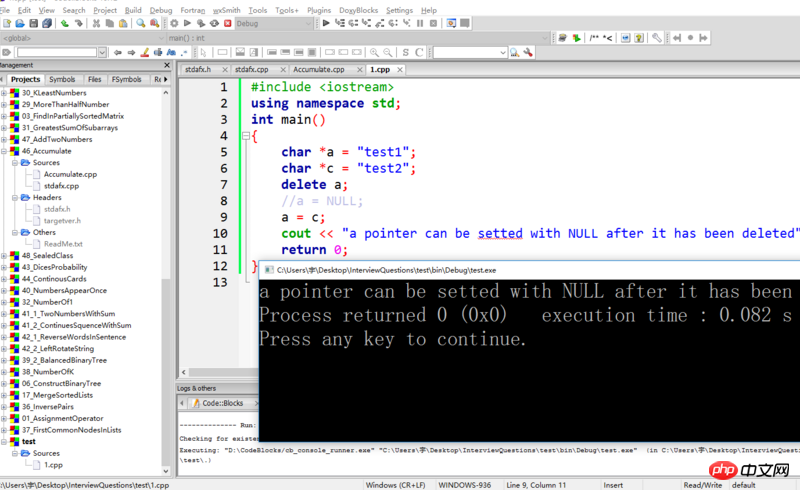Viewport: 800px width, 490px height.
Task: Save all files
Action: [x=47, y=23]
